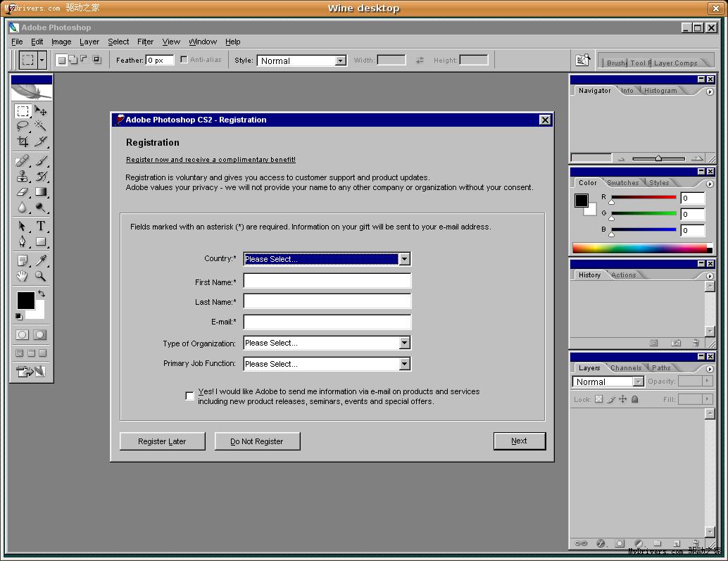Open the Image menu

click(61, 42)
